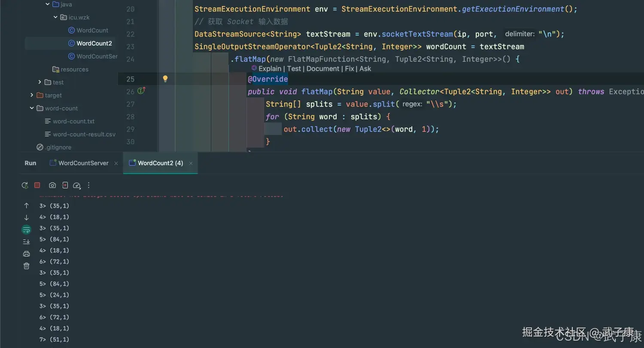Toggle soft-wrap in the Run console
The image size is (644, 348).
[x=26, y=230]
